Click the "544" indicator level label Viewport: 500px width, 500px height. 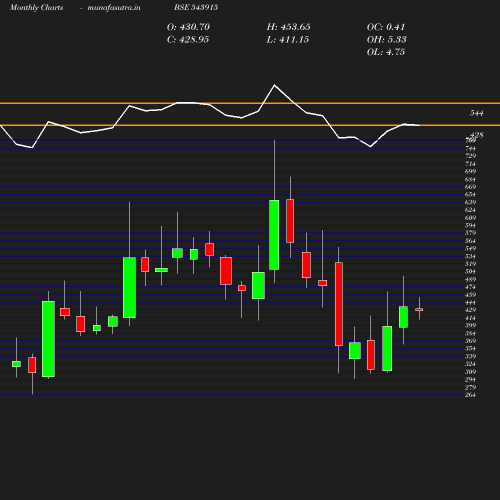click(x=476, y=113)
